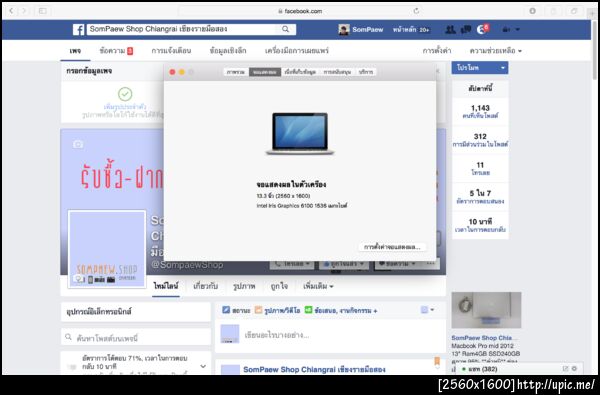
Task: Open the 'การแจ้งเตือน' notifications tab
Action: tap(171, 51)
